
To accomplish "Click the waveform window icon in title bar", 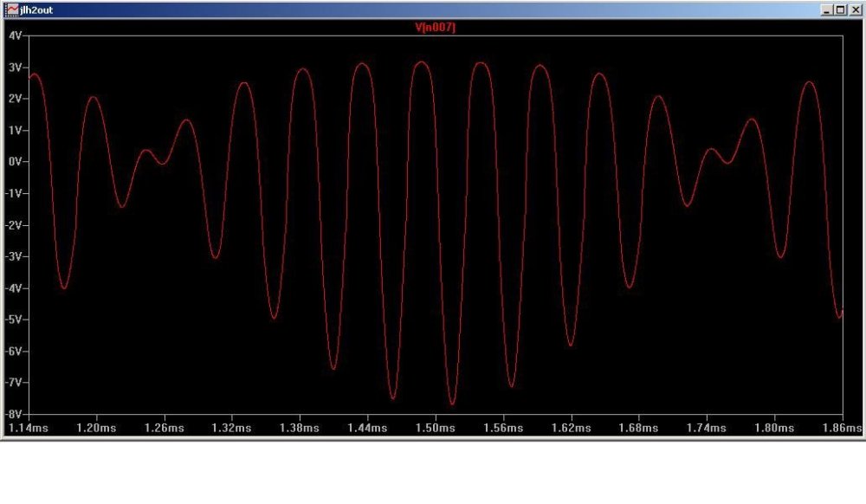I will point(13,10).
